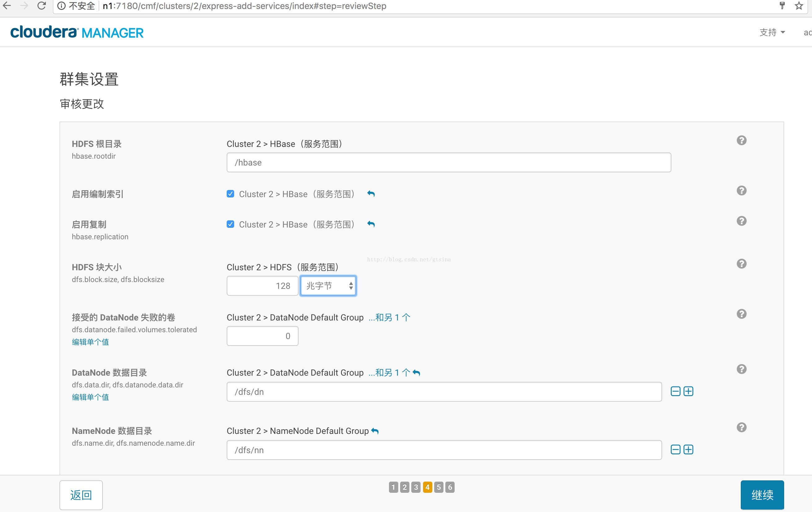Click 编辑单个值 under failed volumes
Screen dimensions: 812x512
coord(90,342)
